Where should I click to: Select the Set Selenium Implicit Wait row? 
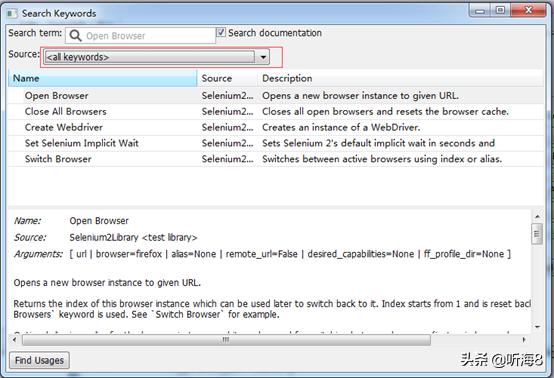[276, 143]
